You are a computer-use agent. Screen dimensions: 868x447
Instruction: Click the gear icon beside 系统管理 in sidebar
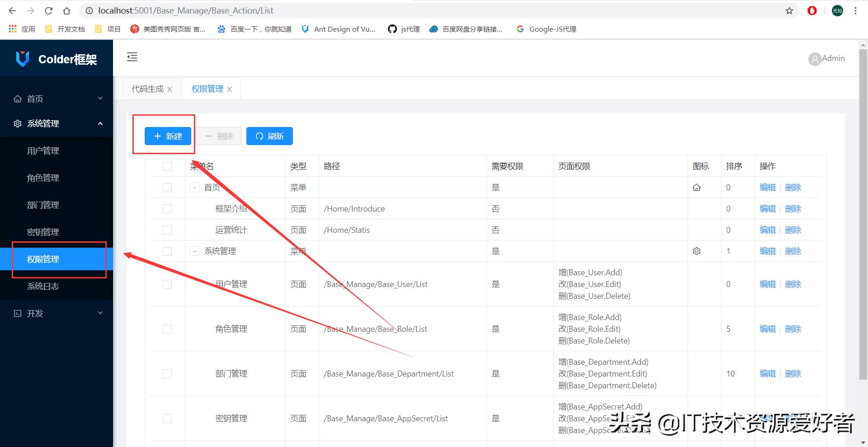[17, 123]
